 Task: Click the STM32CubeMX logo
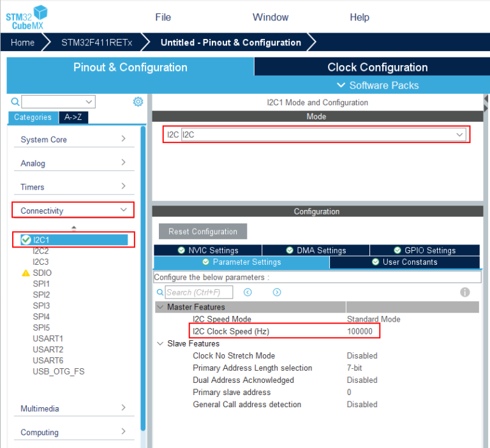[x=27, y=17]
